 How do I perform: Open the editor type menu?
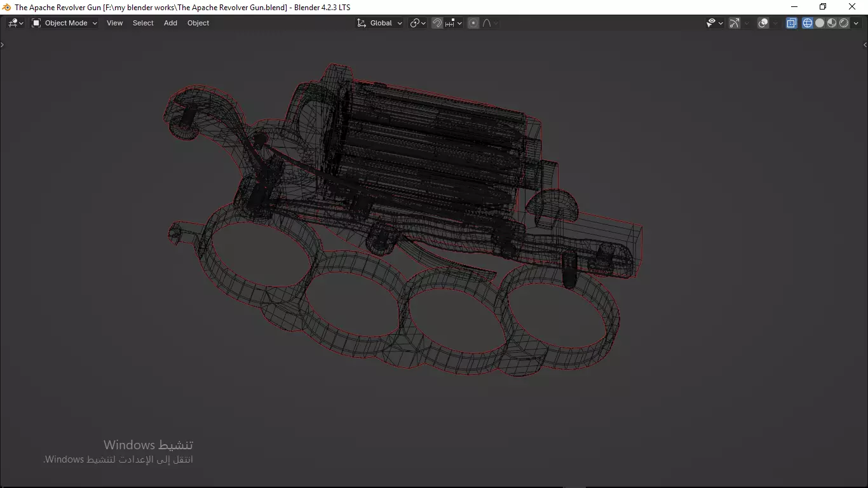coord(15,23)
